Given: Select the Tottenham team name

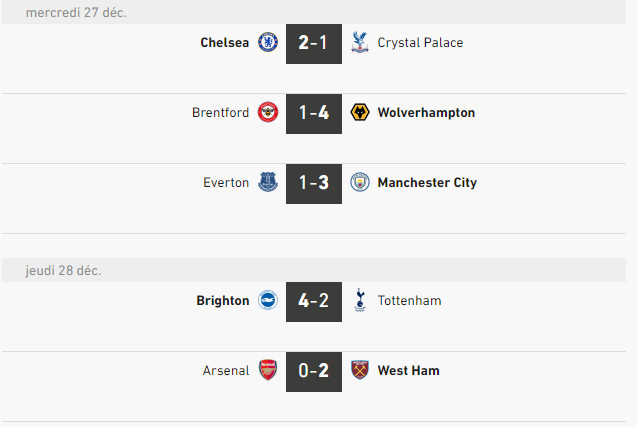Looking at the screenshot, I should 409,301.
